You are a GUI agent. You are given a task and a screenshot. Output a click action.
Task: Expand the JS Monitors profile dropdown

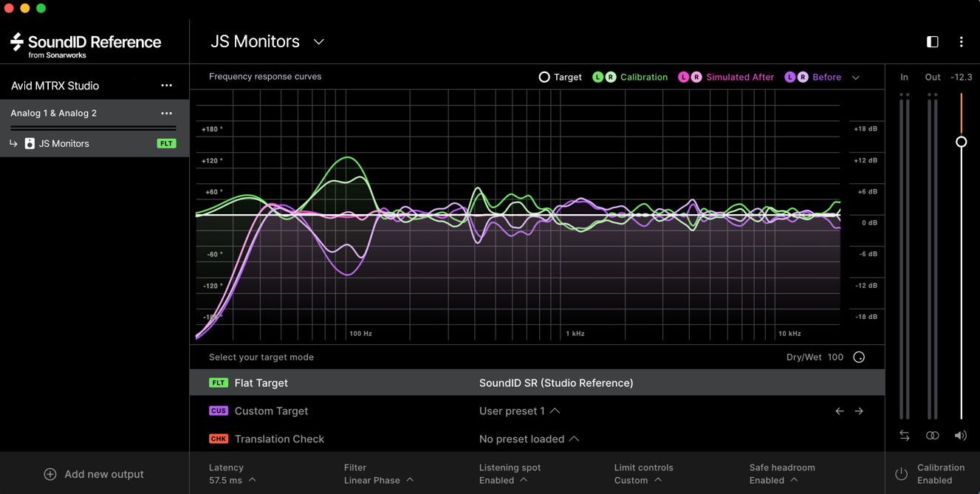coord(319,42)
